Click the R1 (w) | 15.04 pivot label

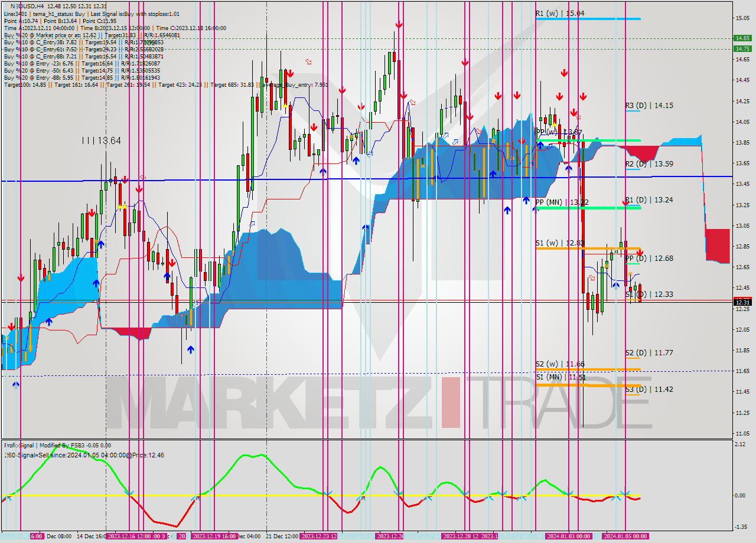point(560,13)
